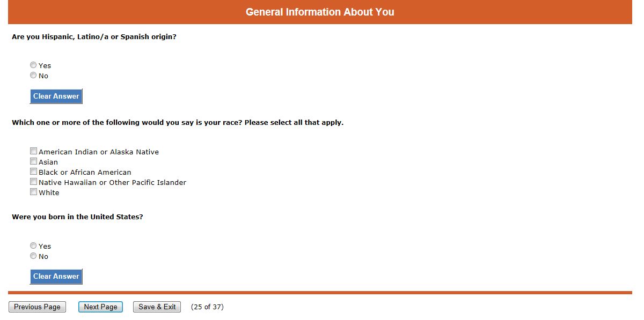Clear Answer for the born in United States question
This screenshot has height=320, width=644.
(56, 277)
